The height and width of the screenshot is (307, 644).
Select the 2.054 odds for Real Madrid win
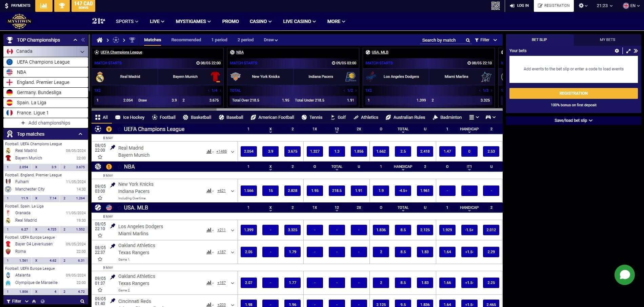[248, 151]
